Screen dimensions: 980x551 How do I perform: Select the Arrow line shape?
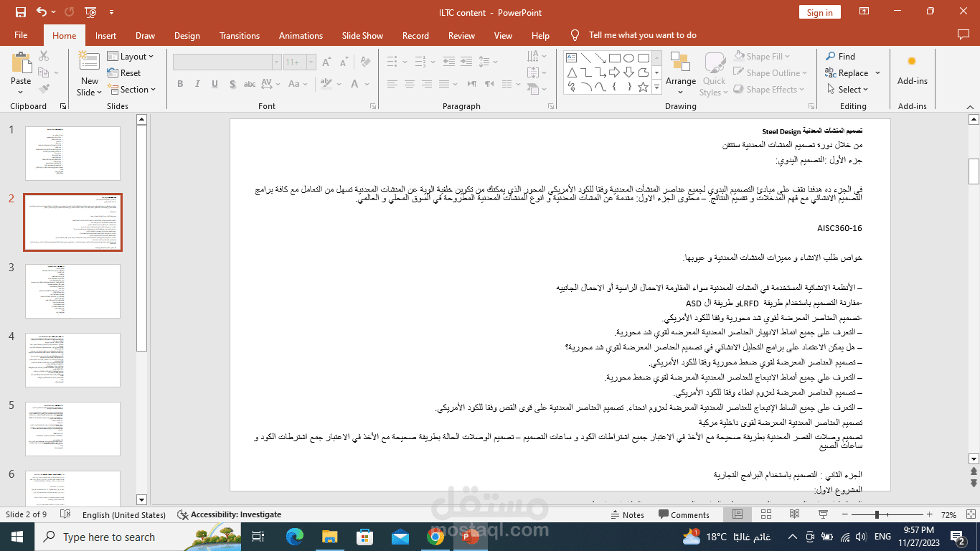coord(600,58)
